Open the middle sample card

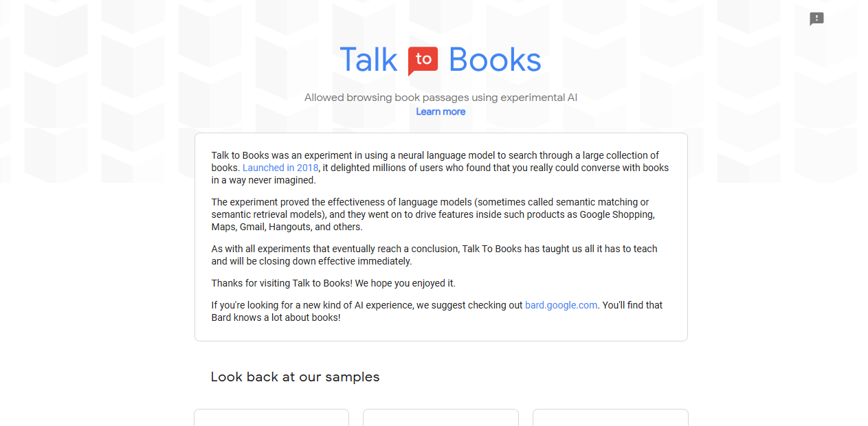click(441, 417)
